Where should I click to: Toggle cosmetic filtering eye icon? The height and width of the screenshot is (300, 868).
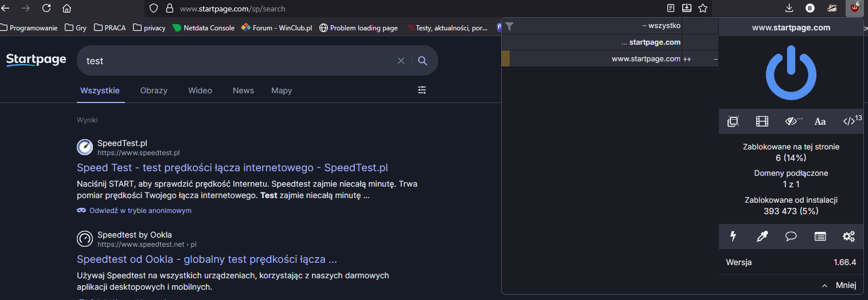click(x=792, y=121)
